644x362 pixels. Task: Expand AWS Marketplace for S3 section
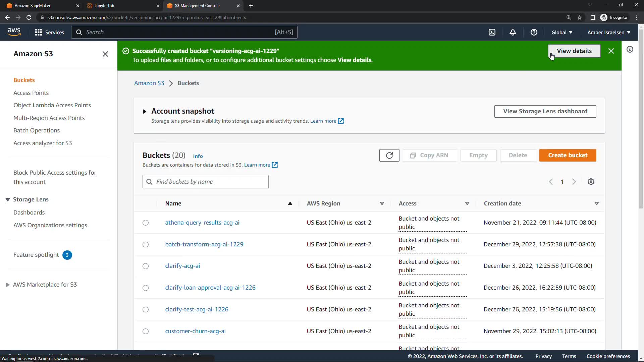pyautogui.click(x=8, y=285)
